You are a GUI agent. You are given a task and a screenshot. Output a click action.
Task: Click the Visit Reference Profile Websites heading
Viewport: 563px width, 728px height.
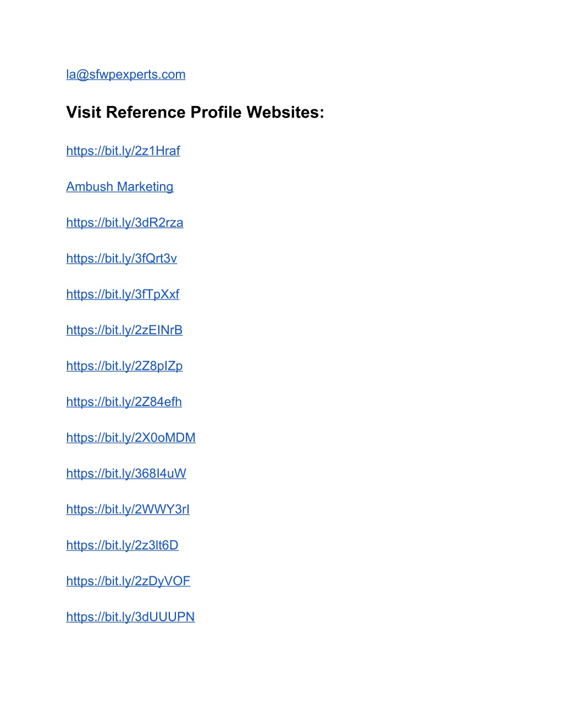click(195, 113)
